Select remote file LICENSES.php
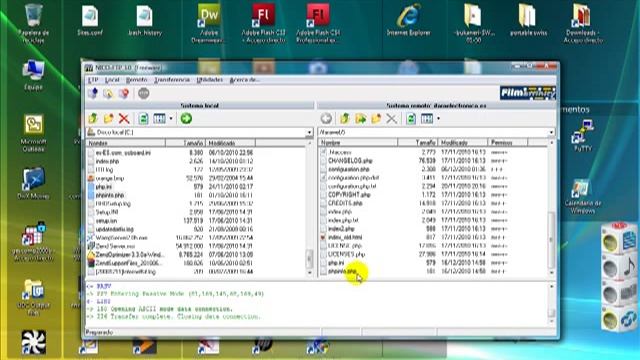This screenshot has width=640, height=360. pos(346,254)
